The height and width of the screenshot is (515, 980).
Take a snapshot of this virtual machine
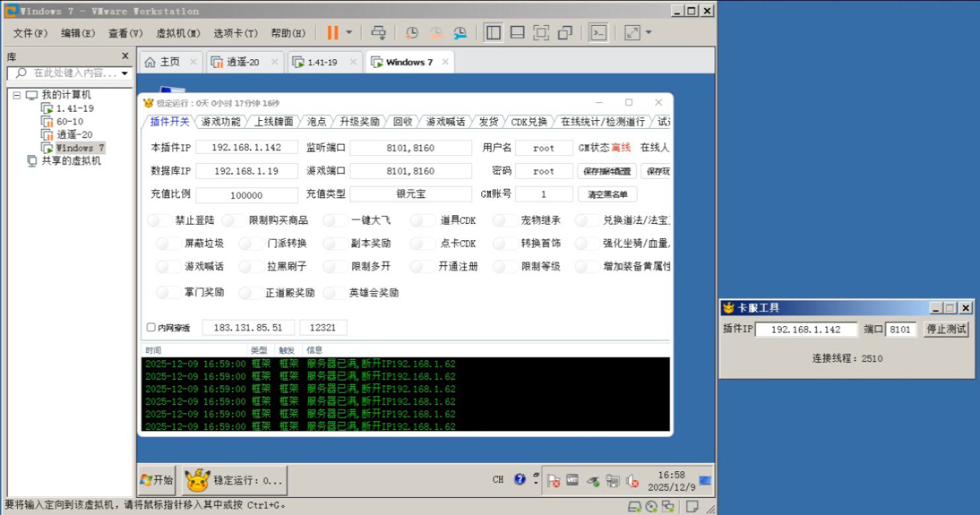coord(411,32)
